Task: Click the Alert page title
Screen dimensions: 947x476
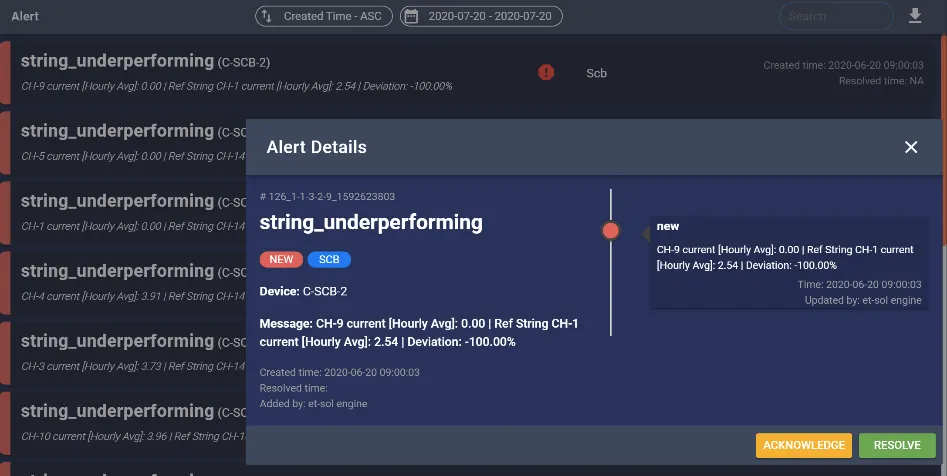Action: click(25, 16)
